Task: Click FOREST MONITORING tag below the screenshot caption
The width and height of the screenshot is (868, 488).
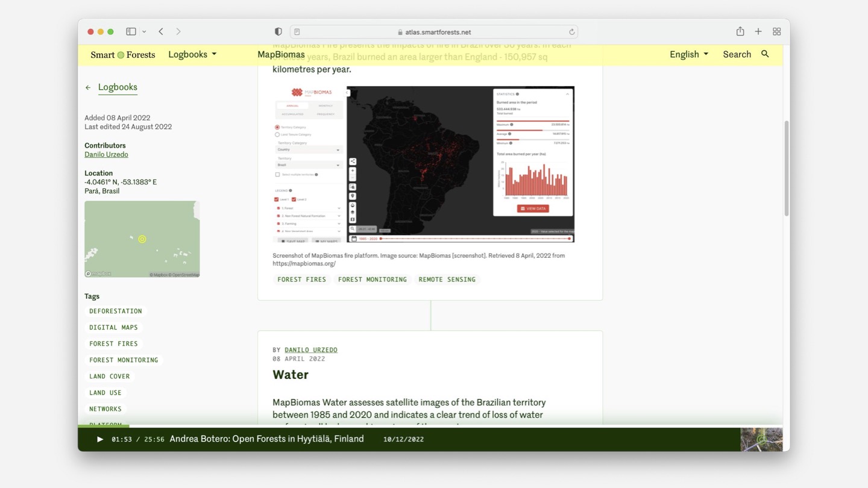Action: click(x=372, y=280)
